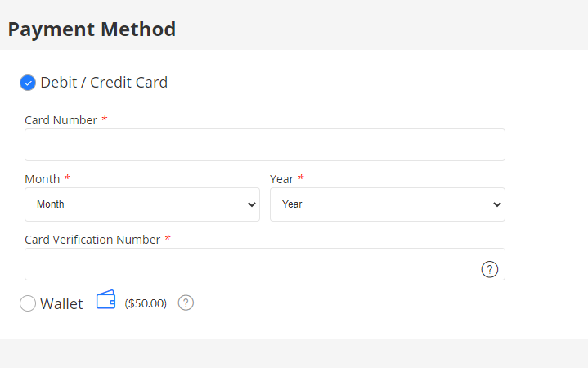Open the Month expiry dropdown
Viewport: 588px width, 368px height.
coord(142,204)
